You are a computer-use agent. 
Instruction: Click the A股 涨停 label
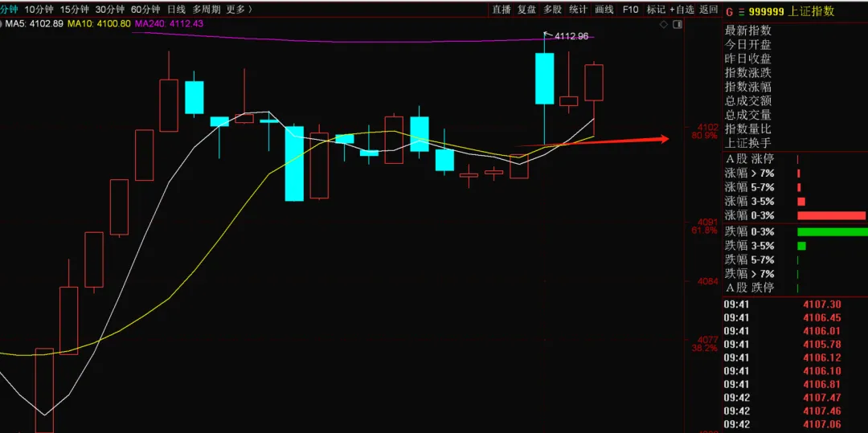750,159
